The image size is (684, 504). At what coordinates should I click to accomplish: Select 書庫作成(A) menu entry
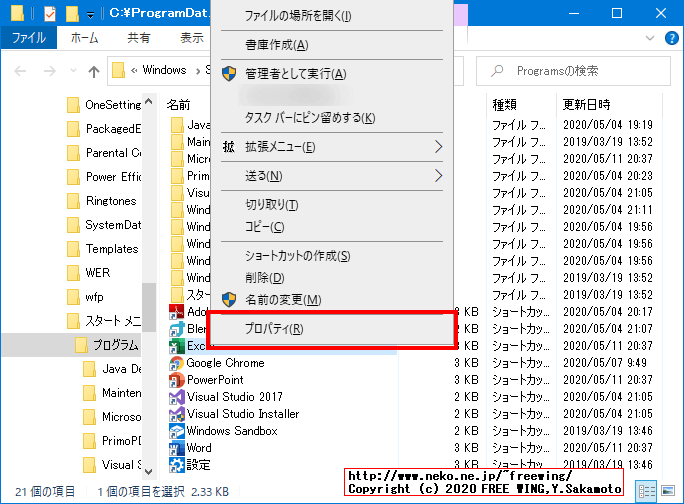332,45
